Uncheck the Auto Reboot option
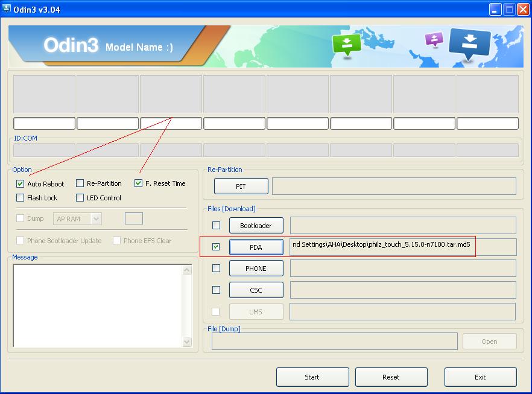Screen dimensions: 532x394 (x=20, y=183)
